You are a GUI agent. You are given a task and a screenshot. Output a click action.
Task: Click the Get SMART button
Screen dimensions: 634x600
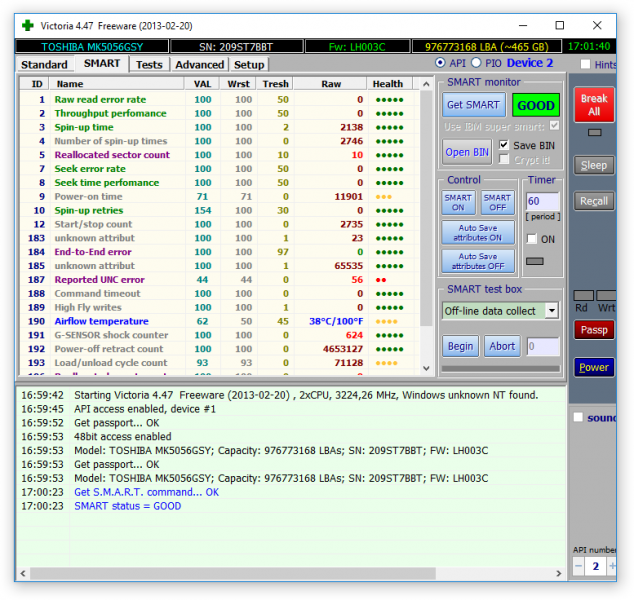tap(473, 105)
